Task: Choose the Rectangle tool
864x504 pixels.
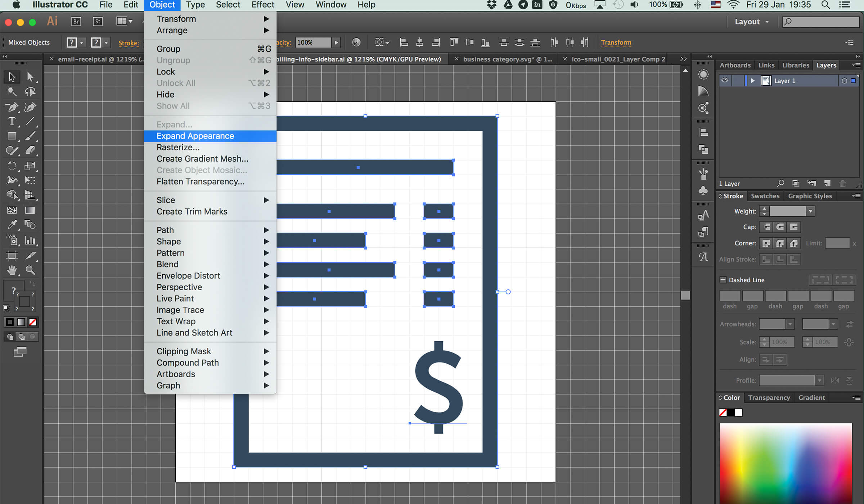Action: (12, 136)
